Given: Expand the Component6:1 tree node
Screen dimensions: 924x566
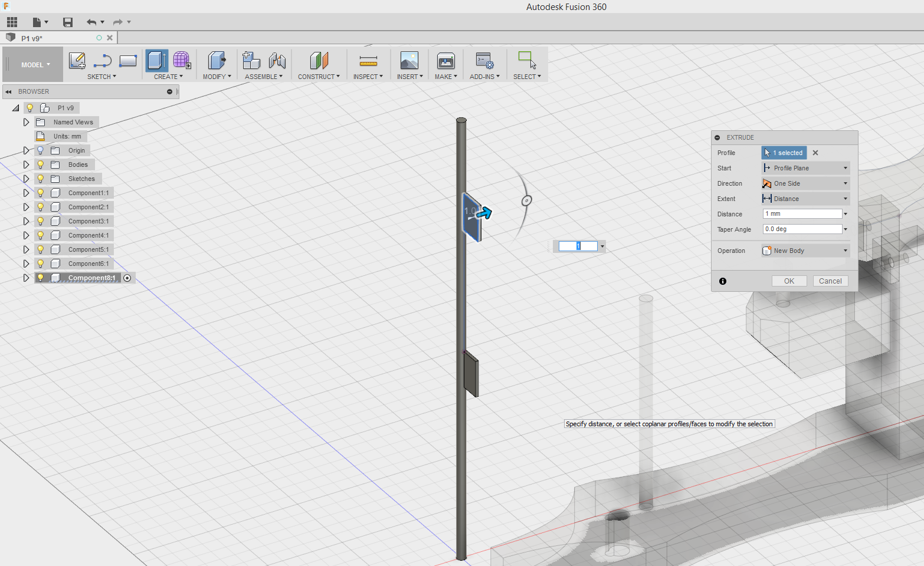Looking at the screenshot, I should [26, 264].
